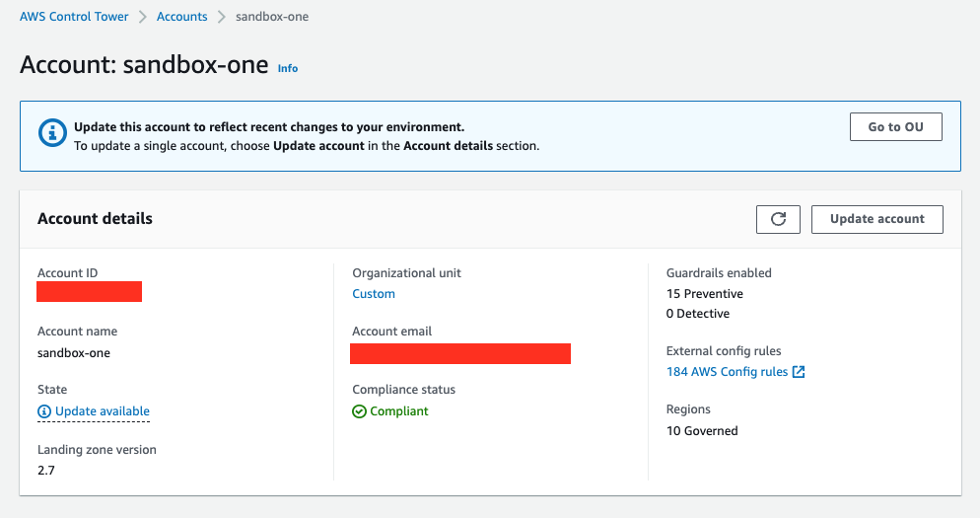Click the landing zone version 2.7 value

(46, 470)
